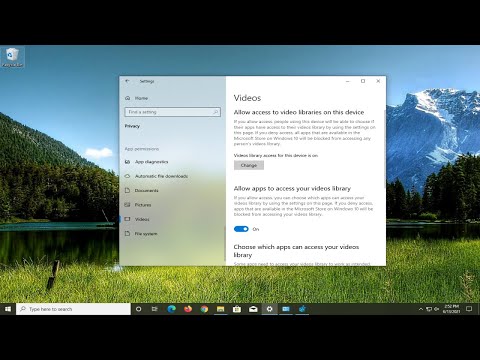This screenshot has width=480, height=360.
Task: Click the Documents page icon
Action: [127, 190]
